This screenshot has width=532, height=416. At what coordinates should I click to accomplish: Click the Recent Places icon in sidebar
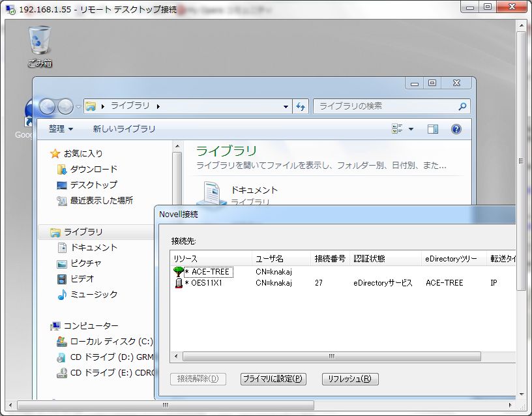coord(62,201)
